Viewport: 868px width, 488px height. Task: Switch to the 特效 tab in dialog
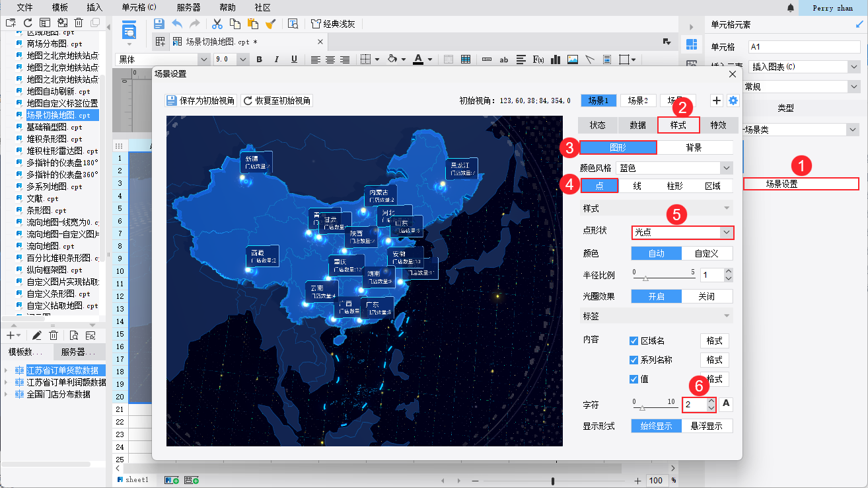pyautogui.click(x=718, y=125)
